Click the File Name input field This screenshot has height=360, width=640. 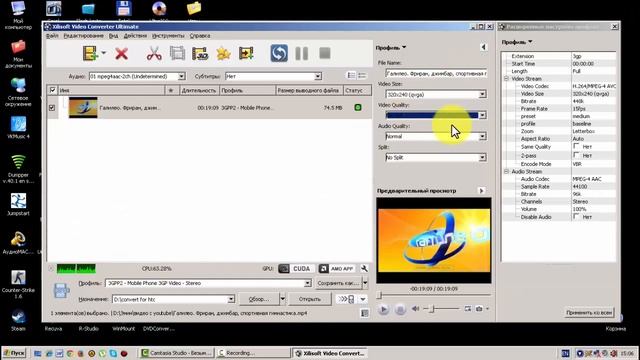click(436, 73)
